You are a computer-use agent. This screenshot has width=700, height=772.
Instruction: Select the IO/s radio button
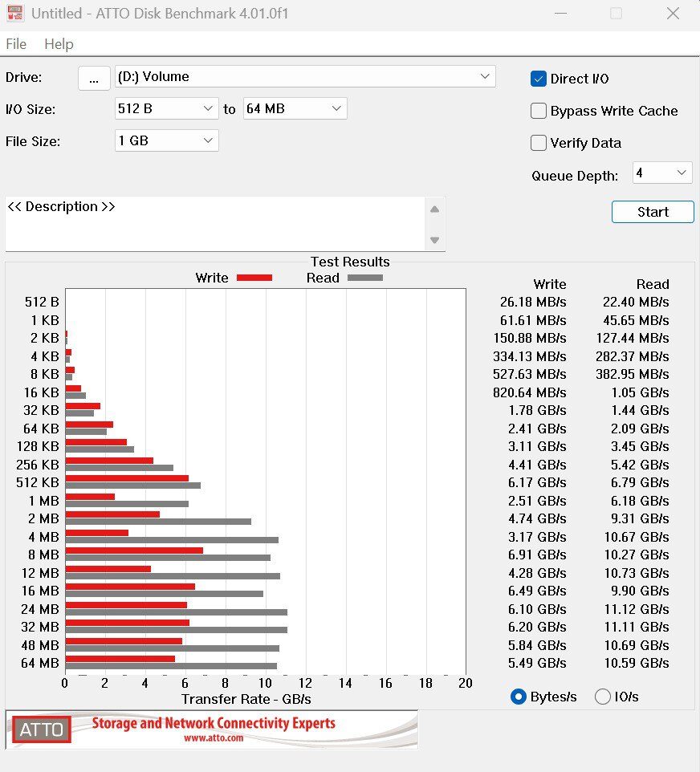coord(603,697)
